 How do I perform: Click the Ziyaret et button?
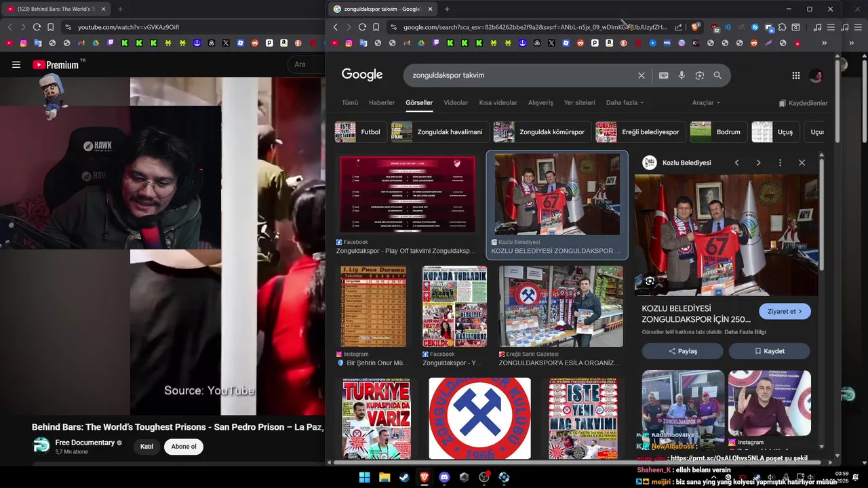785,311
